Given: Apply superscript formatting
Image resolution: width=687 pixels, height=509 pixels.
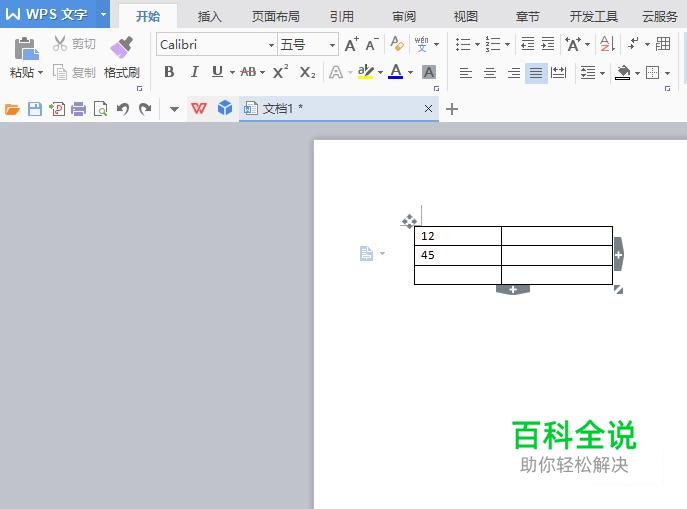Looking at the screenshot, I should (281, 72).
